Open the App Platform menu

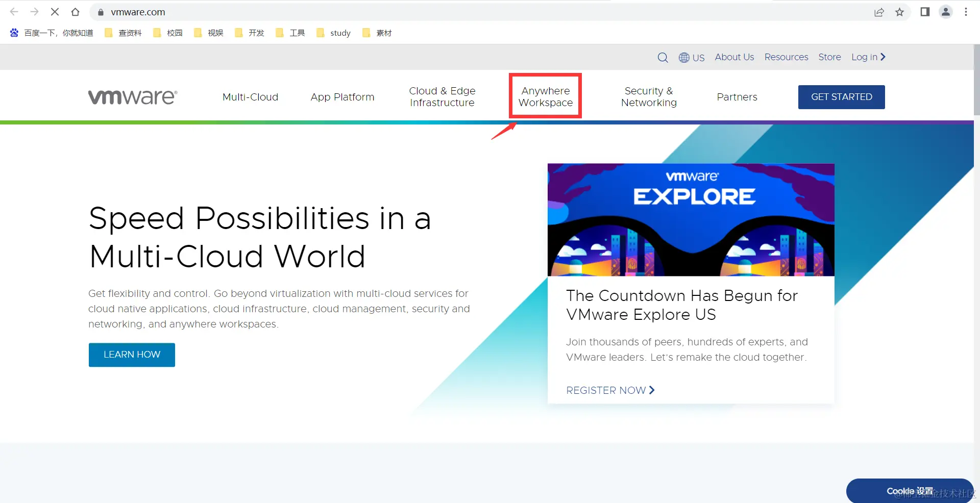[342, 97]
